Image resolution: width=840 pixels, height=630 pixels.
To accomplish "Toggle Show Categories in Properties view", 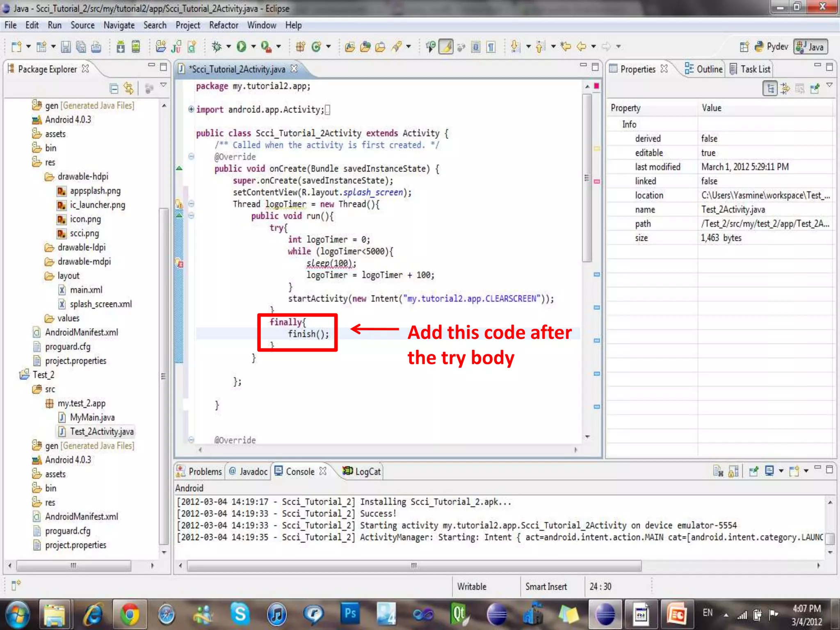I will 770,88.
